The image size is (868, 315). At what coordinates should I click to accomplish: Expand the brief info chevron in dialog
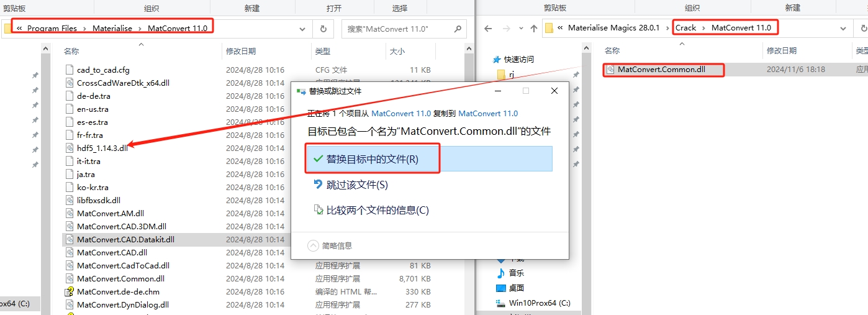(x=314, y=246)
